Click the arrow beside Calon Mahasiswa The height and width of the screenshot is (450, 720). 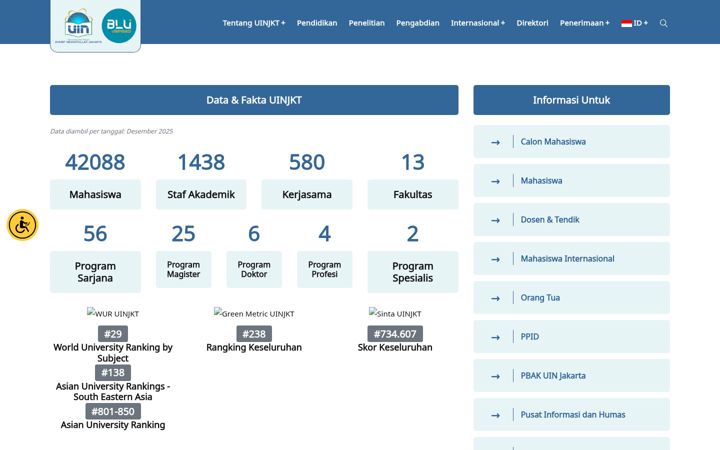click(495, 142)
